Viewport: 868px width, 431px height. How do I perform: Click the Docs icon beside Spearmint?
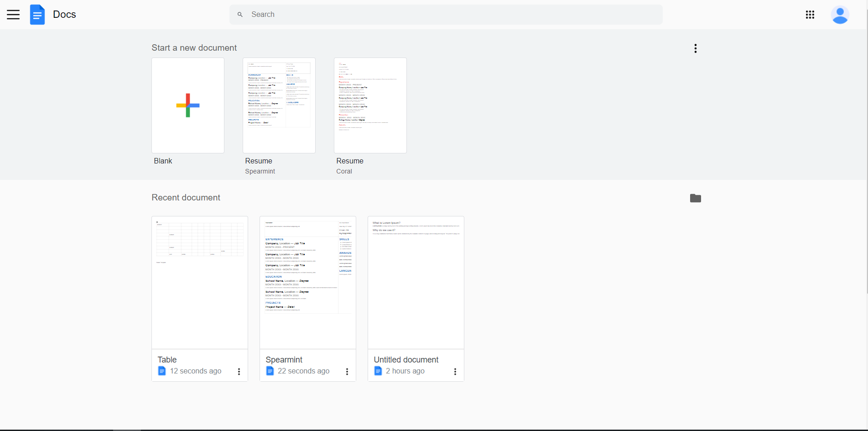tap(270, 371)
